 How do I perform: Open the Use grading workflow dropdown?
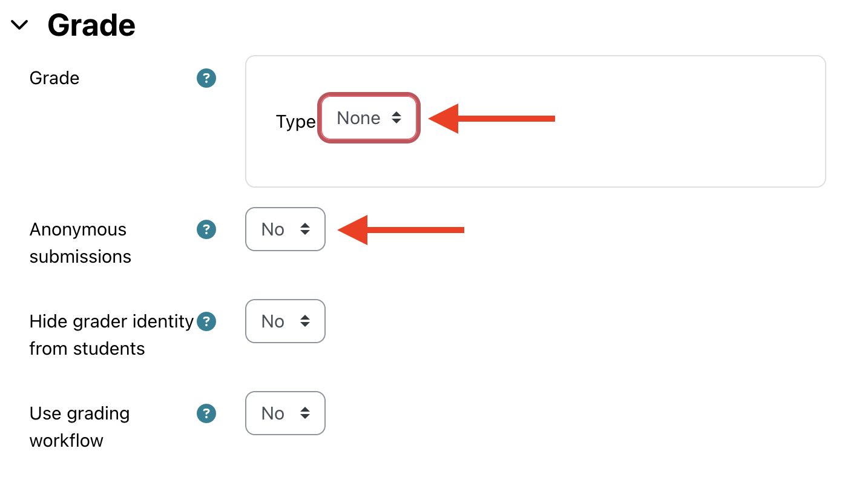click(x=285, y=413)
